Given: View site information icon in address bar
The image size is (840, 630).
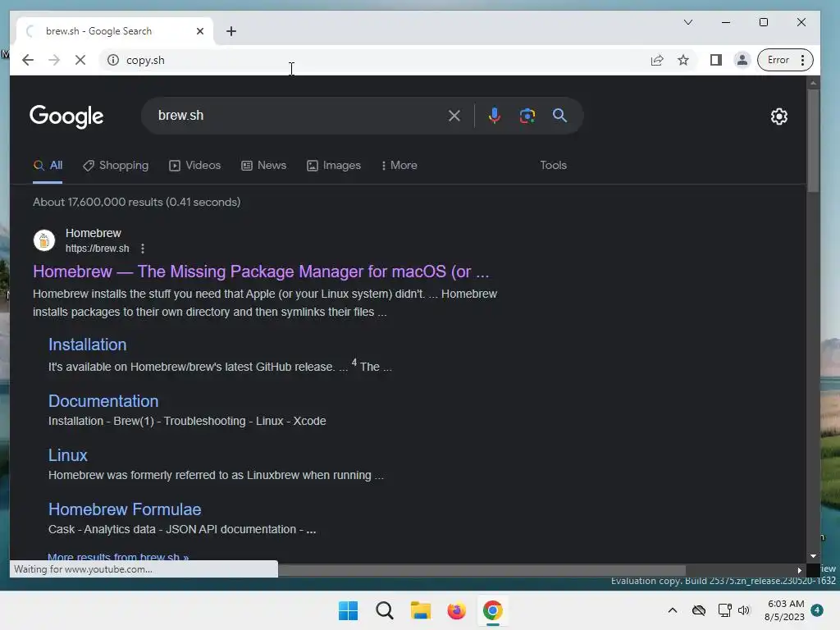Looking at the screenshot, I should click(x=113, y=60).
